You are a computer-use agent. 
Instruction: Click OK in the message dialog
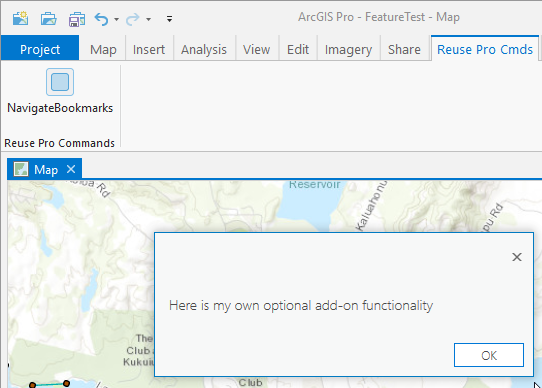pyautogui.click(x=489, y=355)
